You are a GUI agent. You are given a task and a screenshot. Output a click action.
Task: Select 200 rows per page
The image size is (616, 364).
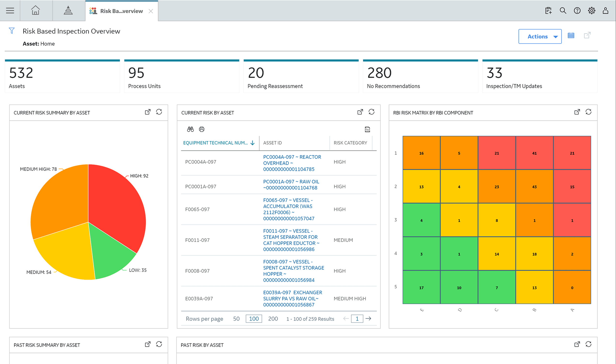pyautogui.click(x=273, y=319)
